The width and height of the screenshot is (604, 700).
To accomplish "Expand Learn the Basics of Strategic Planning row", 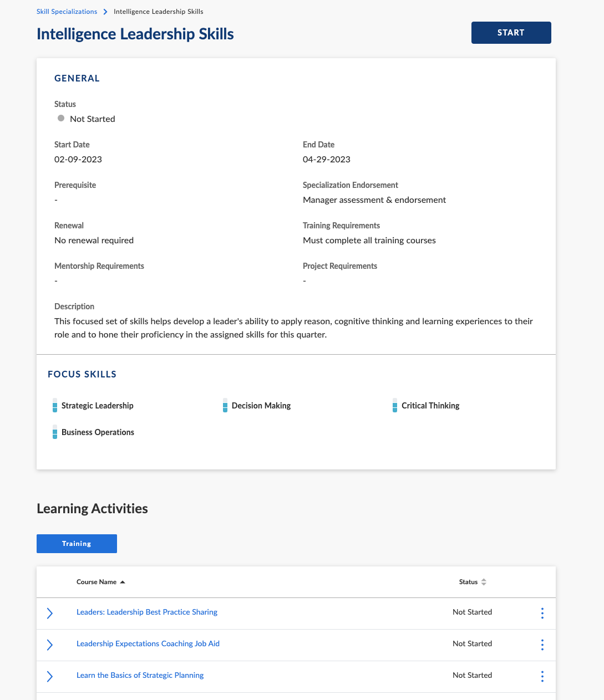I will point(50,676).
